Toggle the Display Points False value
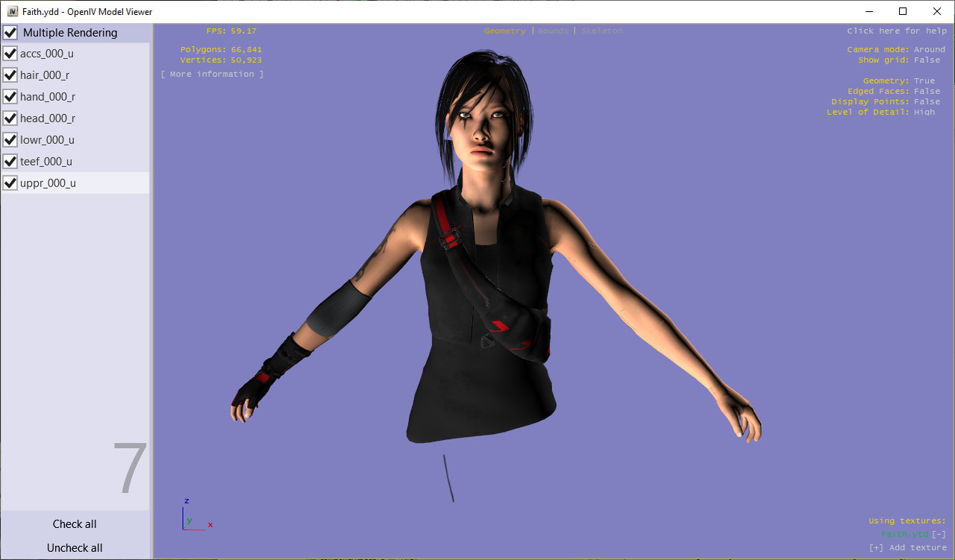955x560 pixels. (927, 101)
